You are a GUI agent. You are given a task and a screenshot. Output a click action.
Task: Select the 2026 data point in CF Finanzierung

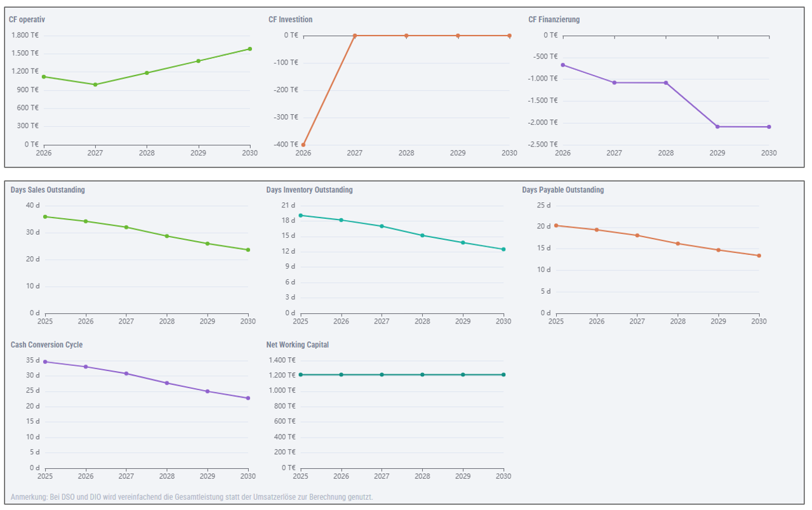pyautogui.click(x=562, y=65)
